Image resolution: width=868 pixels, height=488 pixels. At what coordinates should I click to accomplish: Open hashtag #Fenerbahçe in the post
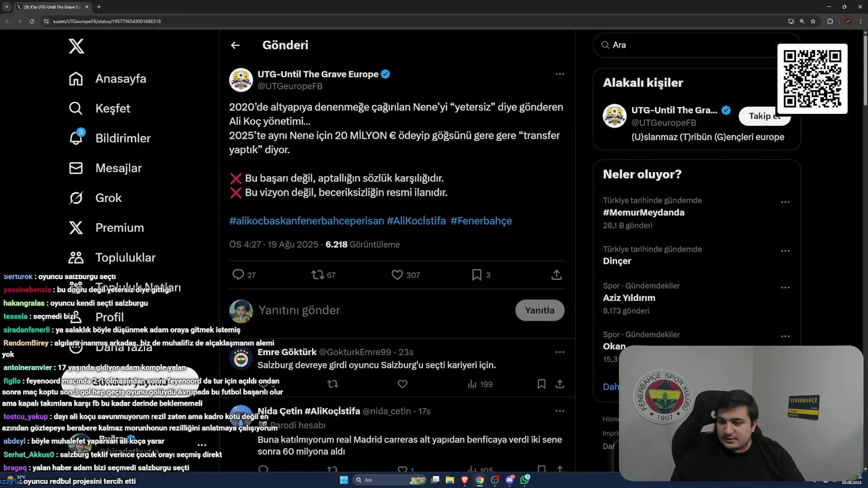click(x=481, y=221)
